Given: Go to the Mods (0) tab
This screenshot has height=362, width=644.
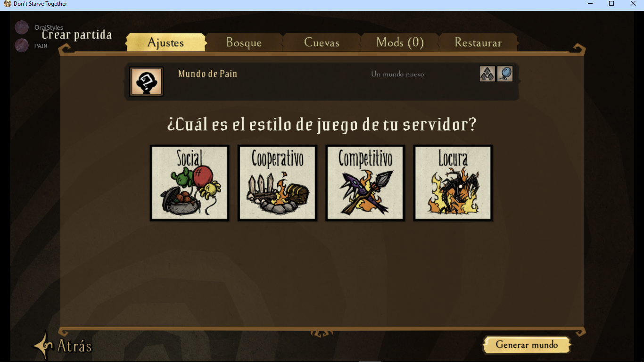Looking at the screenshot, I should (400, 42).
